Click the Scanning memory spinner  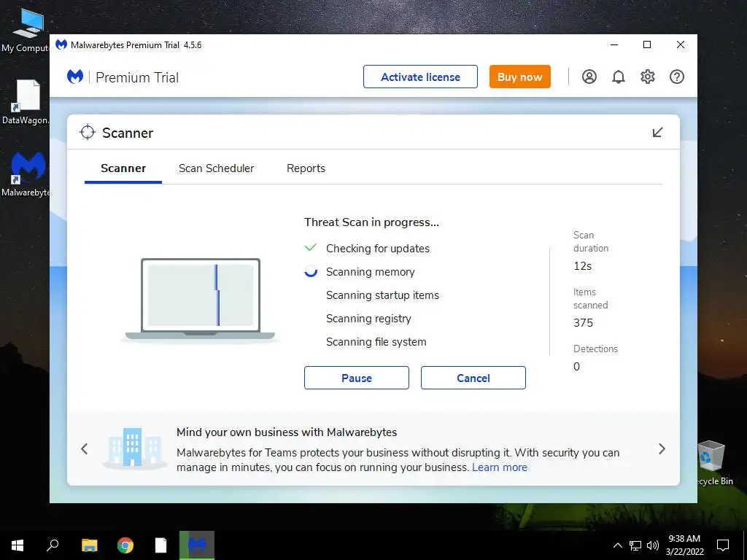pos(311,271)
